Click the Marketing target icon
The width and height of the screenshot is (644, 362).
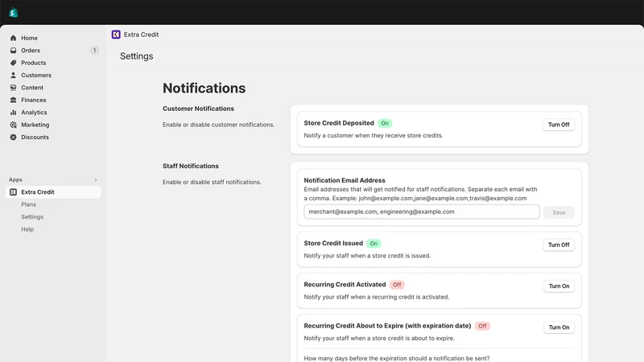click(13, 125)
